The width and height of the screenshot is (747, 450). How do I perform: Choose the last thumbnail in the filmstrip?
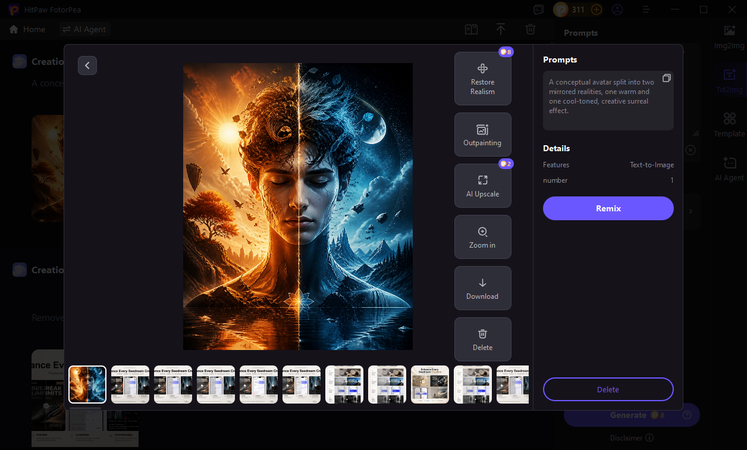pyautogui.click(x=513, y=385)
